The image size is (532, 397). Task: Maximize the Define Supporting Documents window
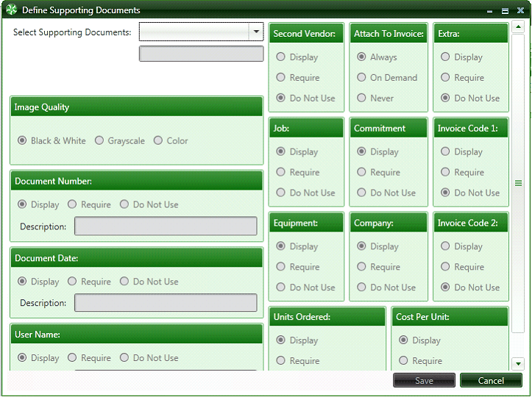pyautogui.click(x=505, y=11)
